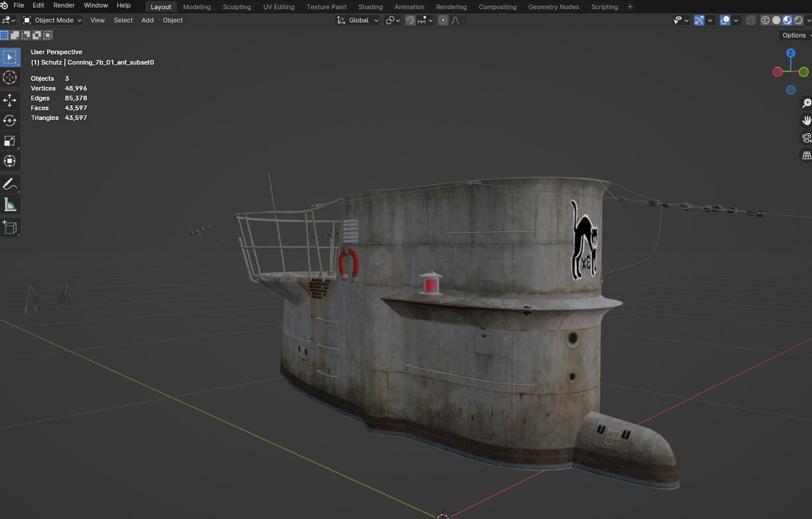Select the Add Cube tool
The image size is (812, 519).
(x=10, y=227)
